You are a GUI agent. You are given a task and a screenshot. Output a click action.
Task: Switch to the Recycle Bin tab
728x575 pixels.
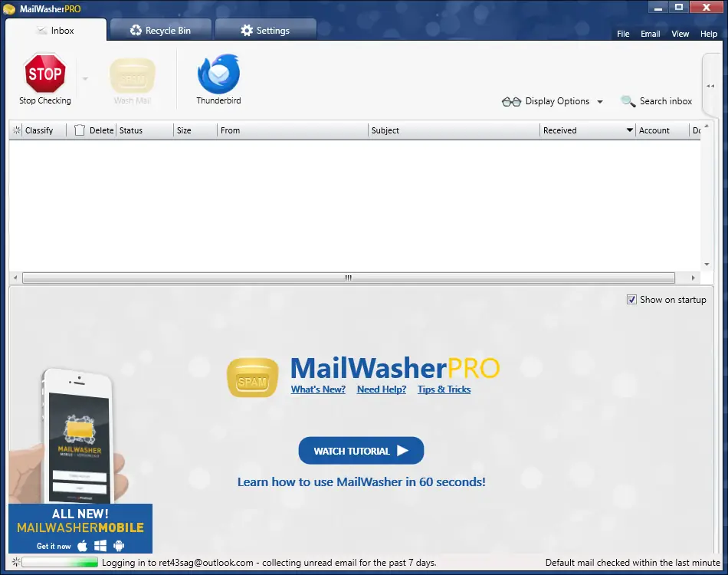(x=160, y=30)
